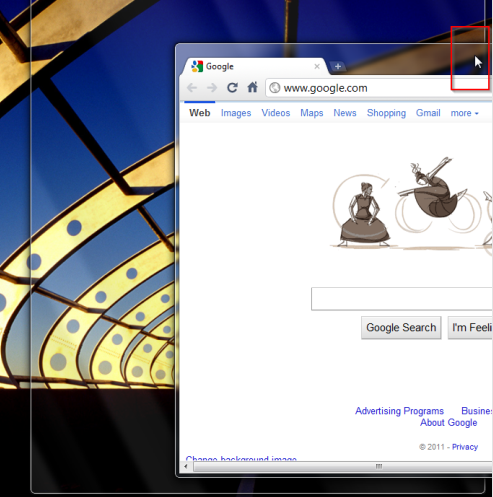Open the About Google link

coord(448,423)
